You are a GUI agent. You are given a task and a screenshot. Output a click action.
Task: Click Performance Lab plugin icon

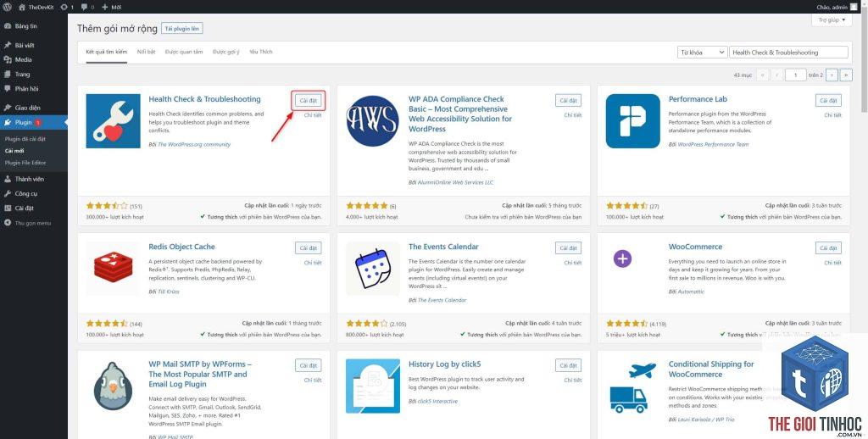click(632, 120)
